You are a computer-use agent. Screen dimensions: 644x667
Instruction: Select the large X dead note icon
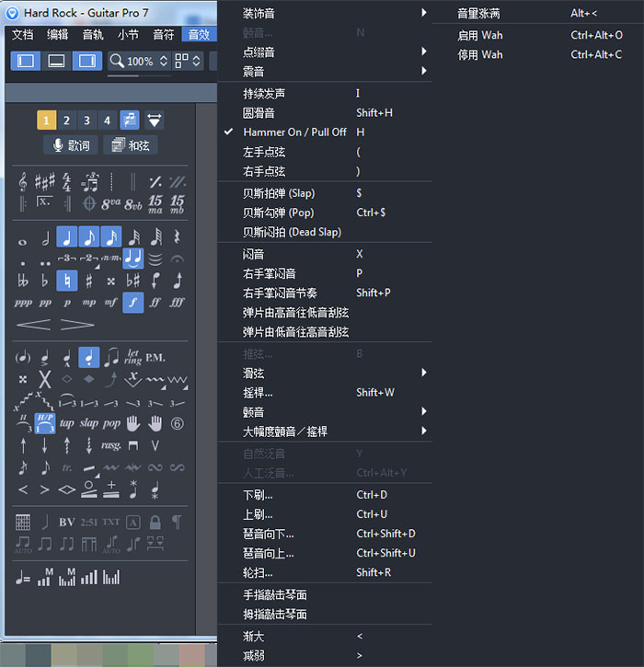(x=45, y=379)
